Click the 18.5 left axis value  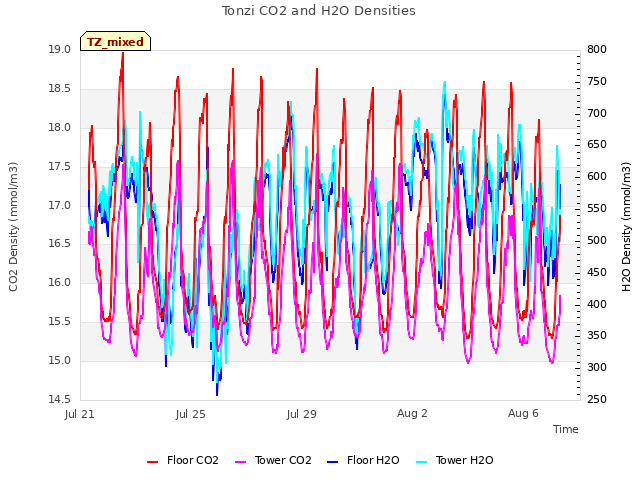tap(60, 89)
